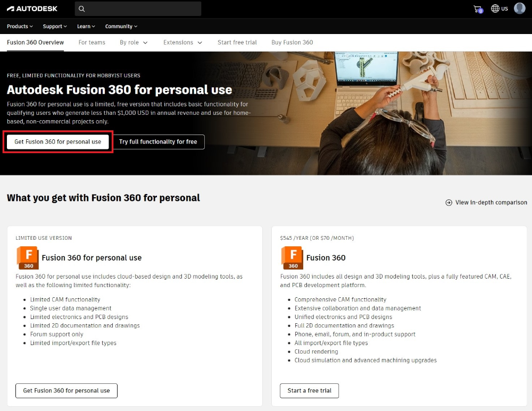The height and width of the screenshot is (411, 532).
Task: Click 'What you get with Fusion 360 for personal' heading
Action: (x=104, y=198)
